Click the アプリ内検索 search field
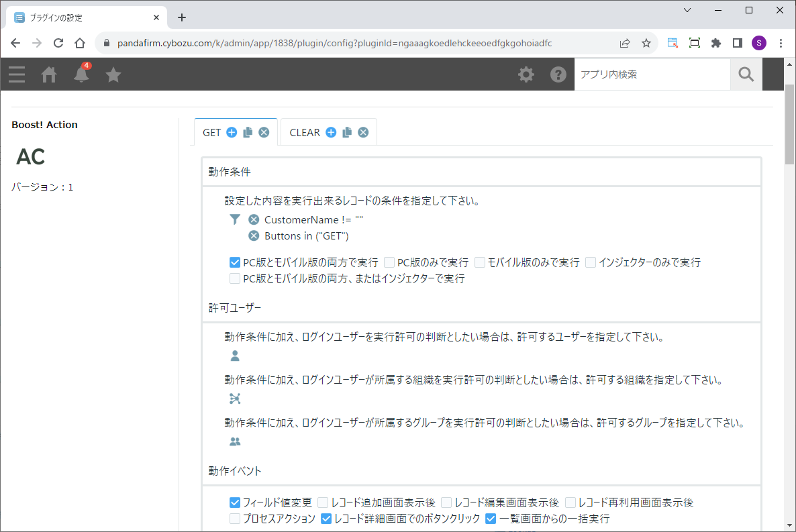 tap(651, 74)
